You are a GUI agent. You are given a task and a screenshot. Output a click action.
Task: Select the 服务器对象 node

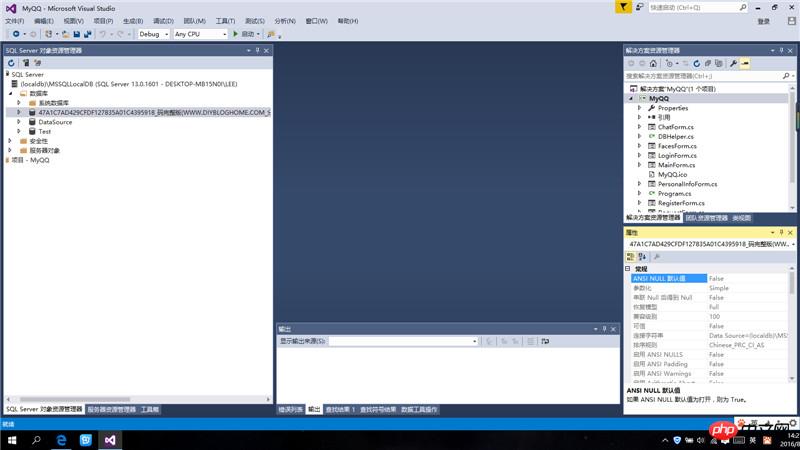tap(44, 151)
